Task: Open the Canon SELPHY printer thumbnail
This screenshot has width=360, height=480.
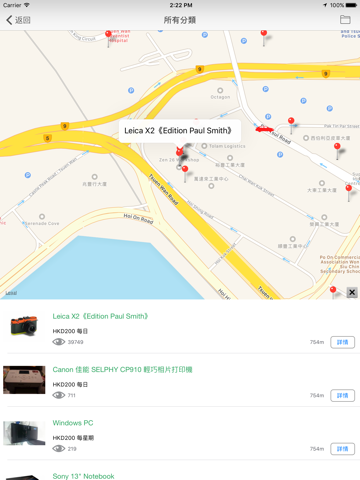Action: coord(24,380)
